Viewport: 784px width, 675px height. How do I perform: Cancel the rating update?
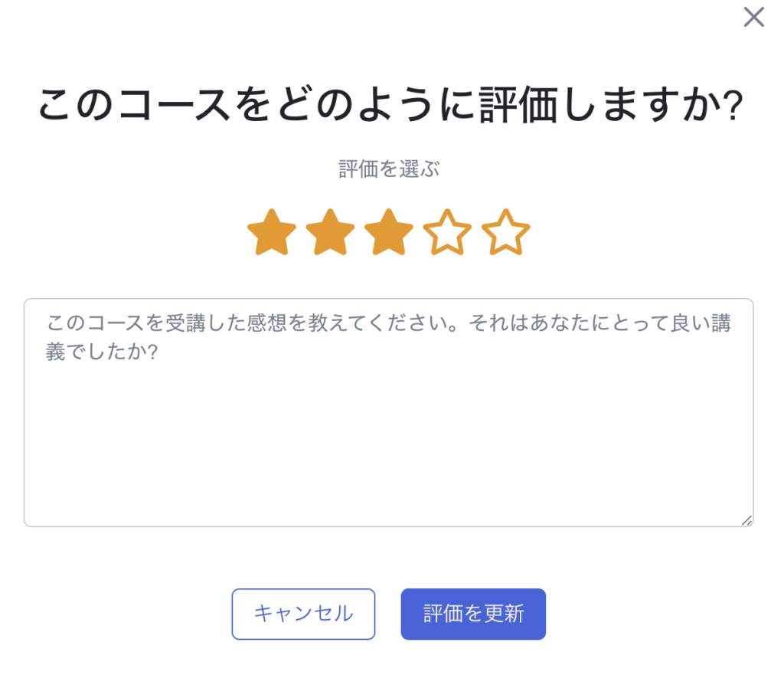(x=303, y=614)
